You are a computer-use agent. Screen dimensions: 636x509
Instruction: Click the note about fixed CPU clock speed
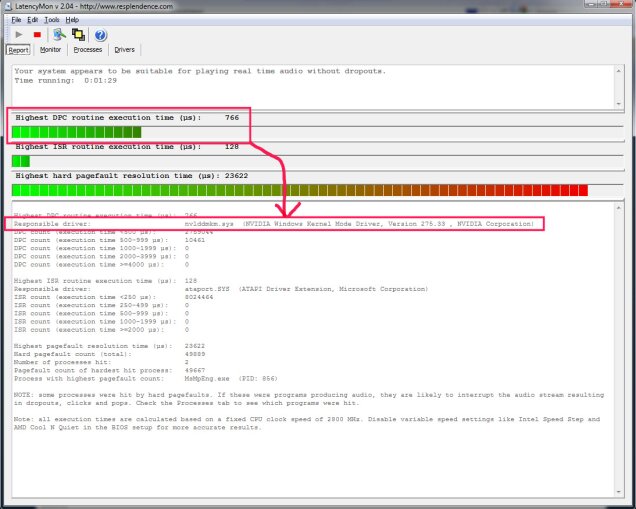point(307,423)
